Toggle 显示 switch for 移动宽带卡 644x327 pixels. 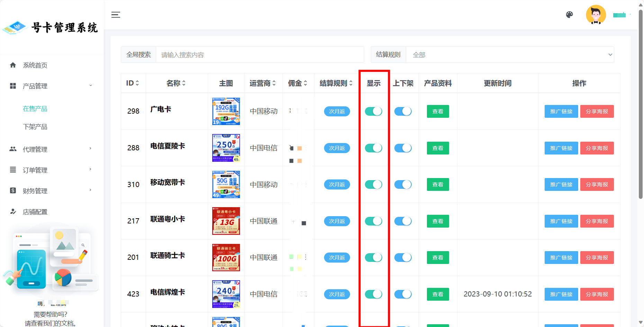point(374,184)
